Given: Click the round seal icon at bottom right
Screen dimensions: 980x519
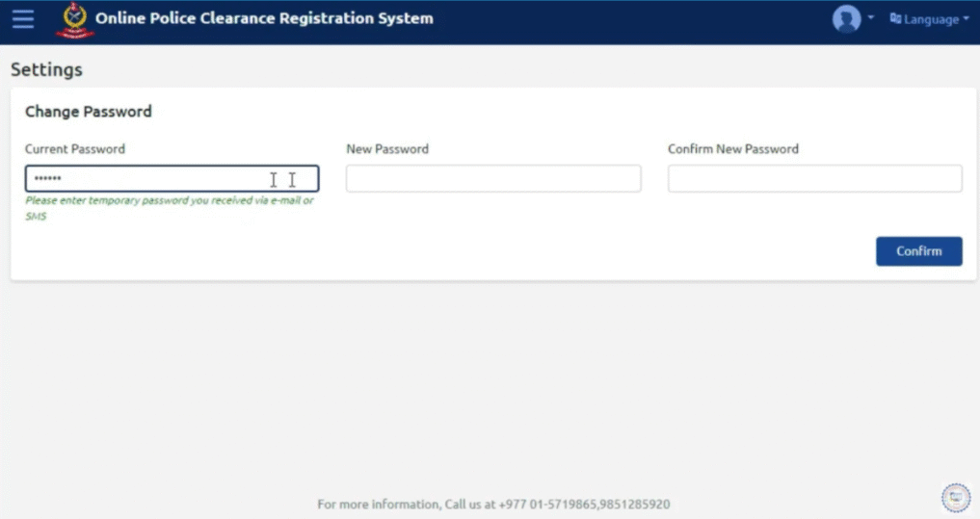Looking at the screenshot, I should (956, 498).
